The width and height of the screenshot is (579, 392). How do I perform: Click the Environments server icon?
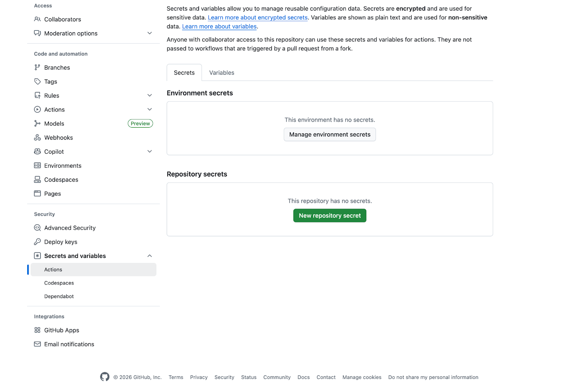point(37,166)
